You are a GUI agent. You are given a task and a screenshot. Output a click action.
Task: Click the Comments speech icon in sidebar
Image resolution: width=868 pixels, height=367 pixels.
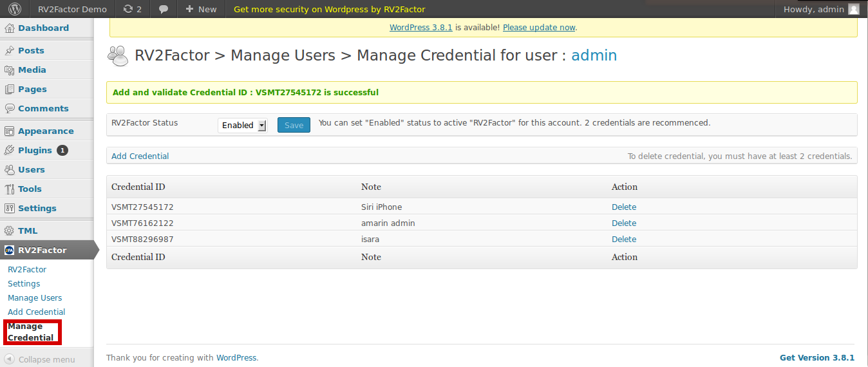coord(10,108)
